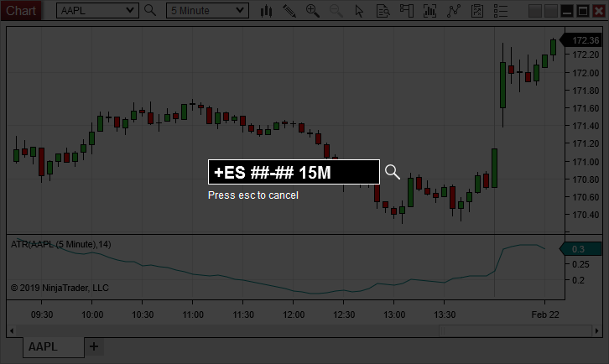
Task: Toggle the Chart Trader icon
Action: click(x=407, y=10)
